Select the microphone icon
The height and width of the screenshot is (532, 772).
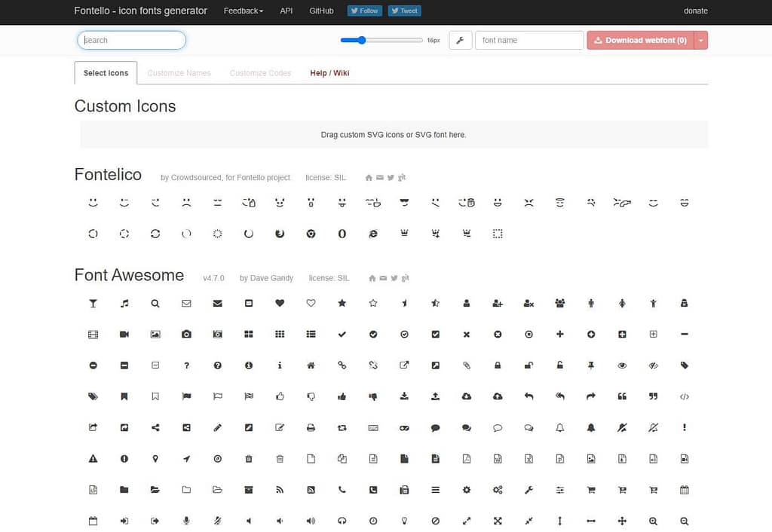186,521
